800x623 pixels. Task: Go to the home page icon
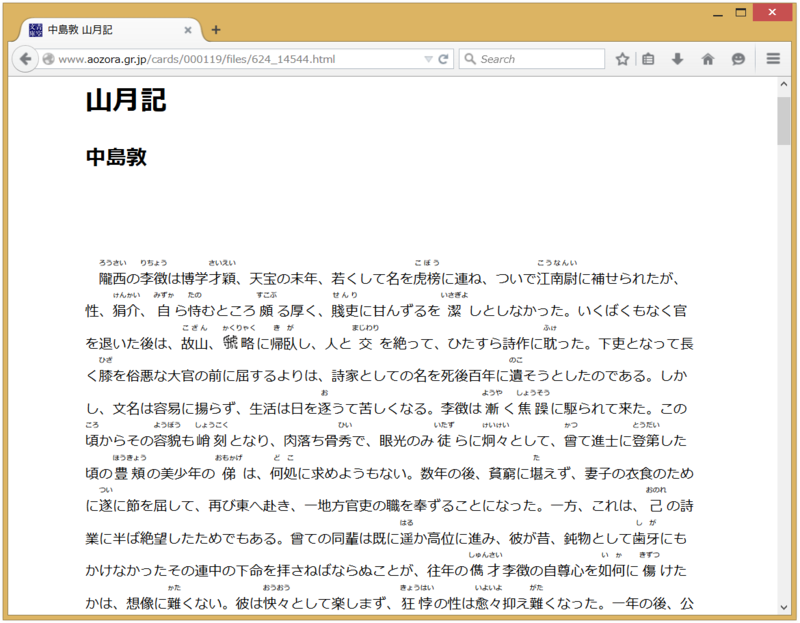pyautogui.click(x=708, y=59)
